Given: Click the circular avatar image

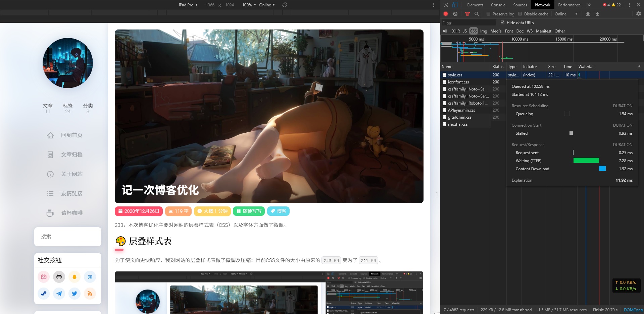Looking at the screenshot, I should tap(68, 63).
